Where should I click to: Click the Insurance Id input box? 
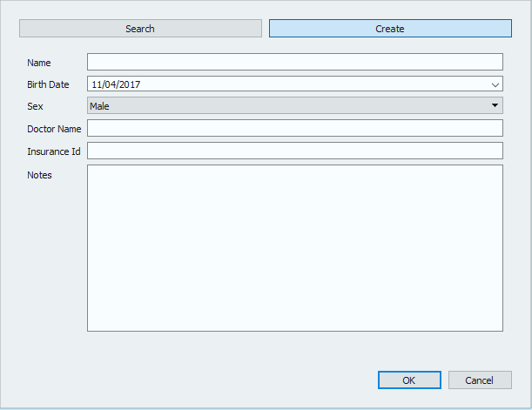[x=295, y=151]
